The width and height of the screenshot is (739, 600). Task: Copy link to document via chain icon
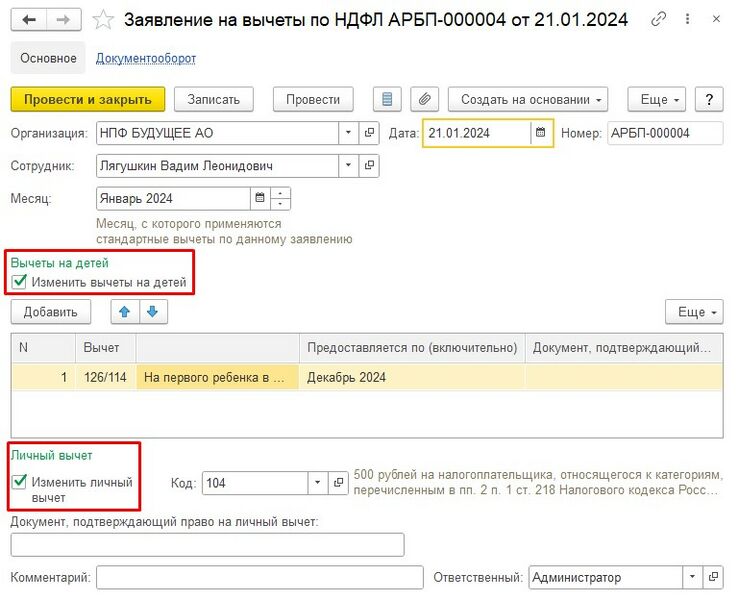[x=658, y=19]
